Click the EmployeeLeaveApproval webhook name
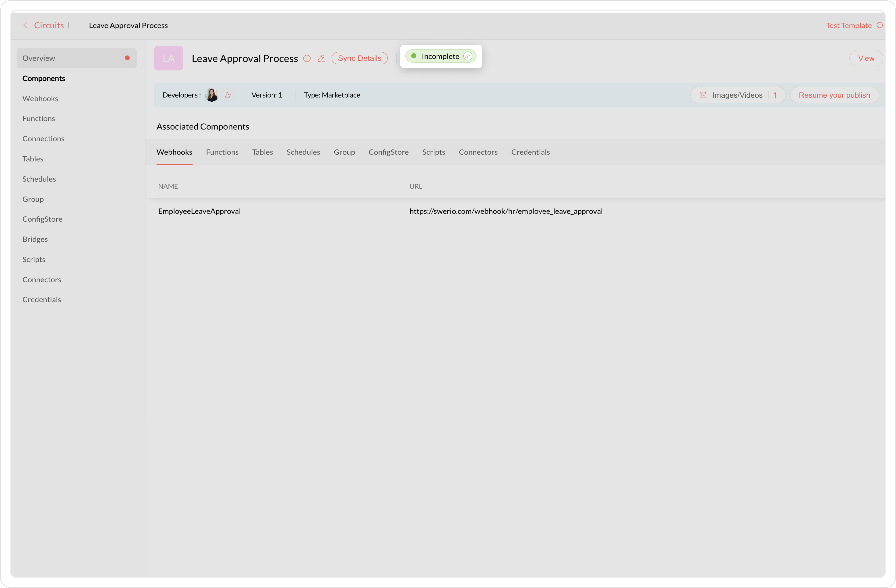 coord(199,211)
